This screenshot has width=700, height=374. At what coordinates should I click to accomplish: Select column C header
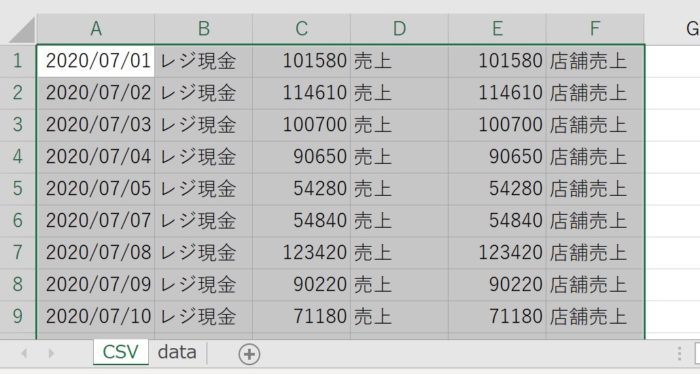tap(301, 29)
